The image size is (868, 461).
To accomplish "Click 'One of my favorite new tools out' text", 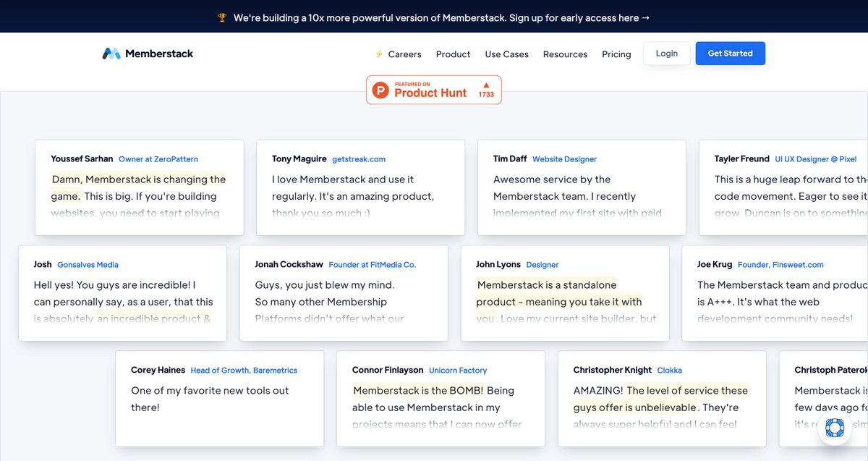I will click(x=210, y=391).
